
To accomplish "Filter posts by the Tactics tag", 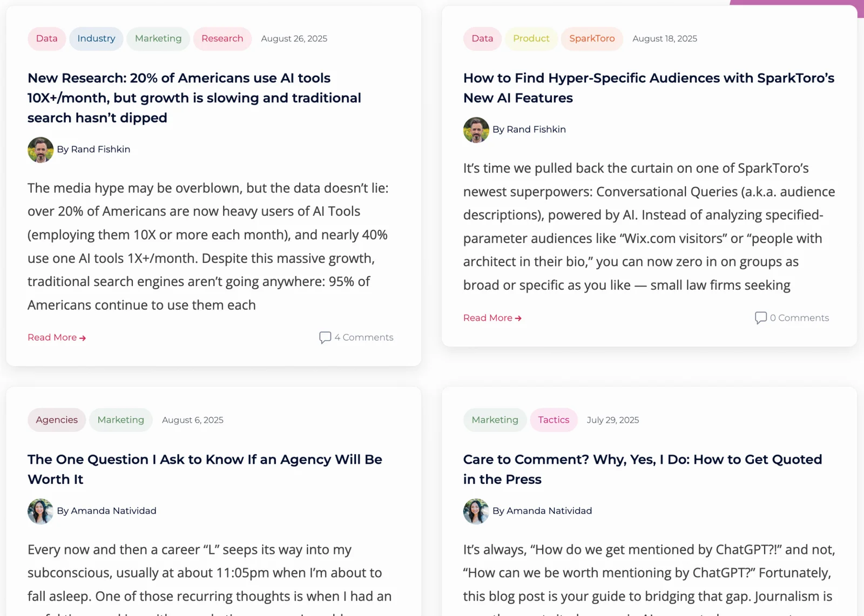I will pyautogui.click(x=553, y=419).
